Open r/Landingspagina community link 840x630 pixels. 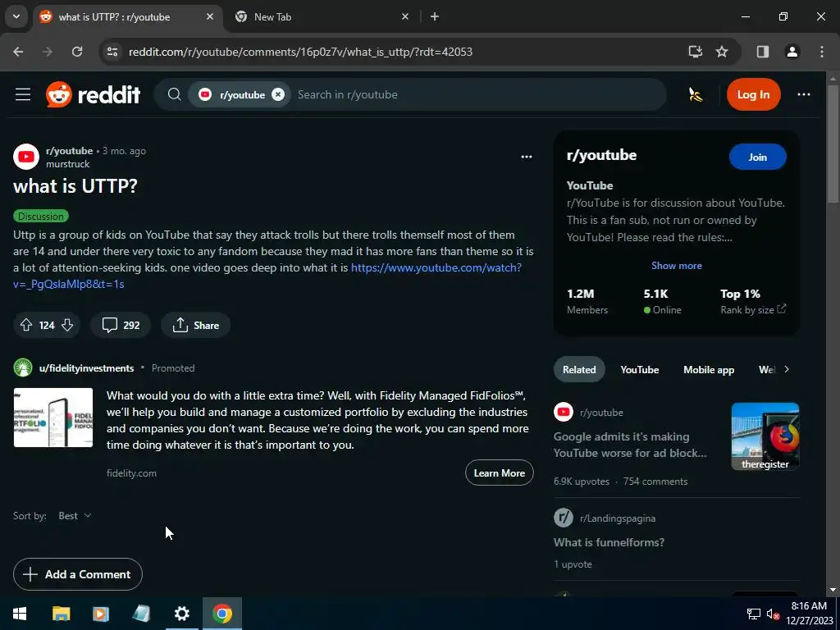click(x=618, y=518)
